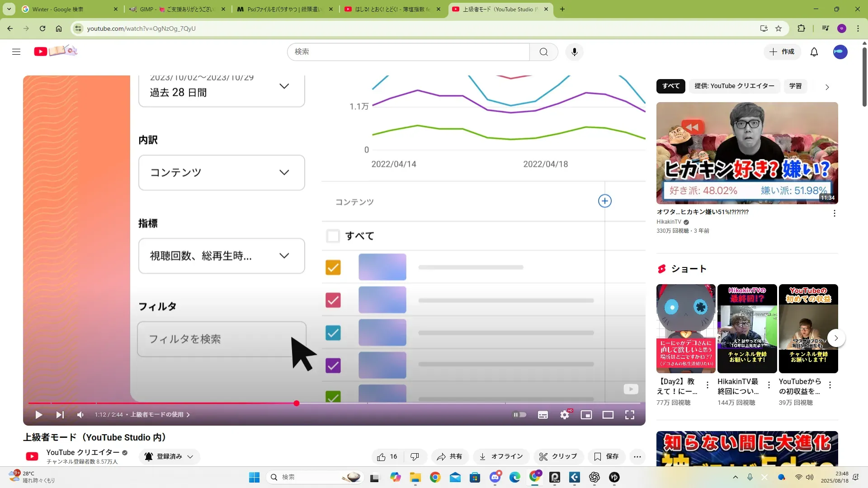The image size is (868, 488).
Task: Select the 学習 filter chip
Action: tap(795, 86)
